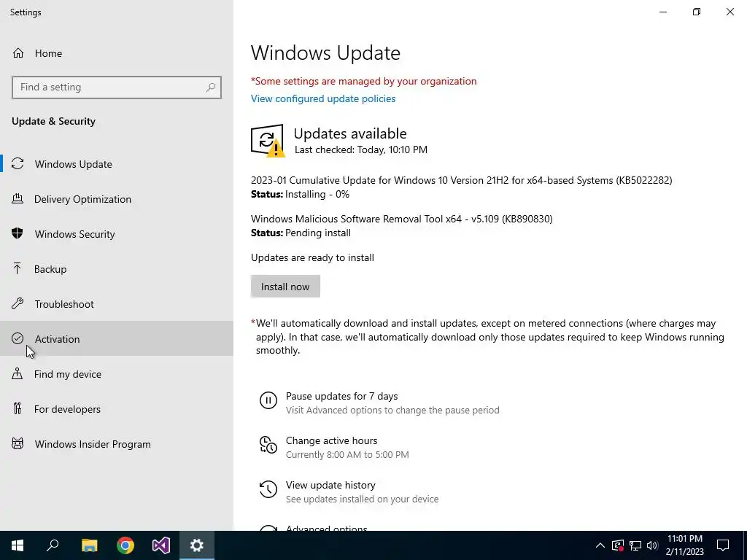
Task: Click 'Last checked: Today, 10:10 PM' text
Action: [x=360, y=149]
